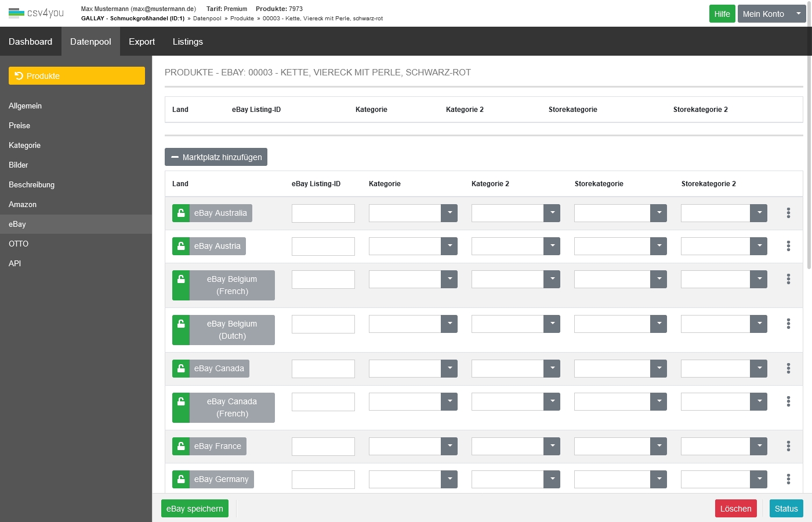Click the Produkte back button in sidebar
This screenshot has height=522, width=812.
tap(77, 76)
